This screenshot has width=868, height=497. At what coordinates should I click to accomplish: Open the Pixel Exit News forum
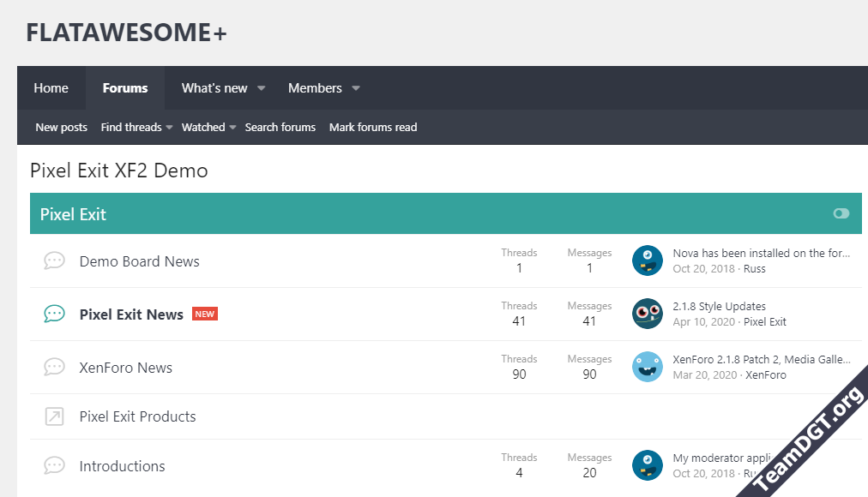(x=131, y=314)
